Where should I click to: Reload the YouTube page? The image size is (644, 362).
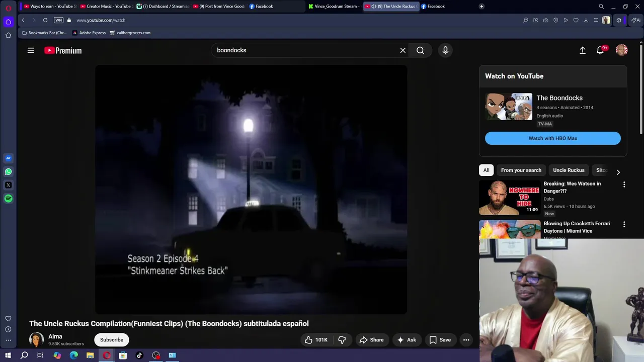coord(45,20)
